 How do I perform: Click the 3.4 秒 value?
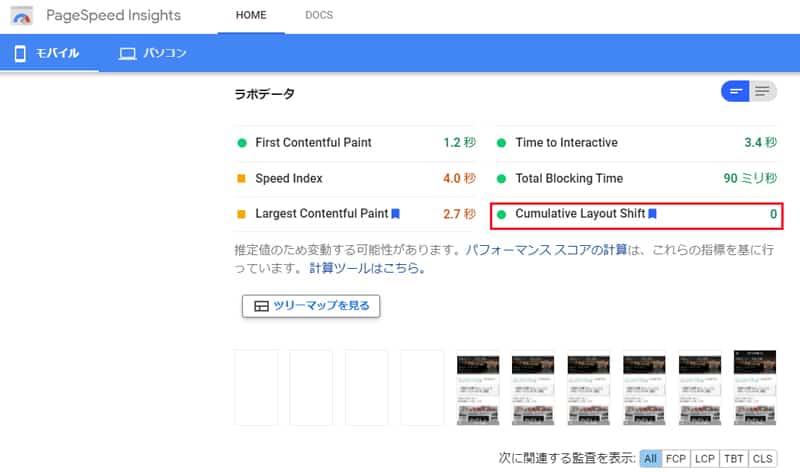pyautogui.click(x=761, y=143)
